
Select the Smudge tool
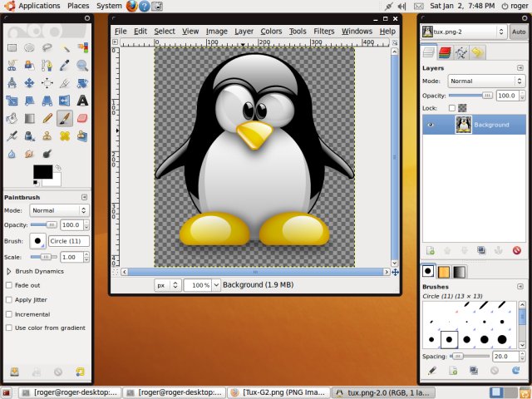tap(30, 154)
